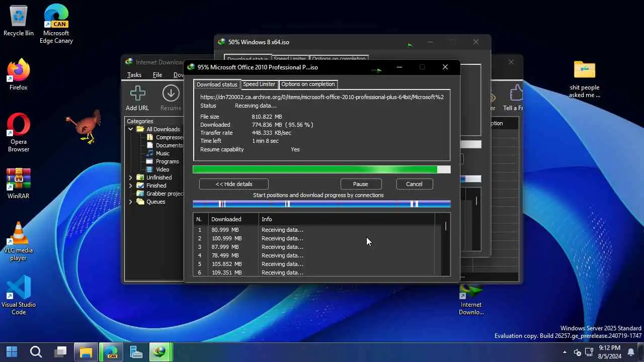Viewport: 644px width, 362px height.
Task: Click the Downloaded column header
Action: [x=233, y=219]
